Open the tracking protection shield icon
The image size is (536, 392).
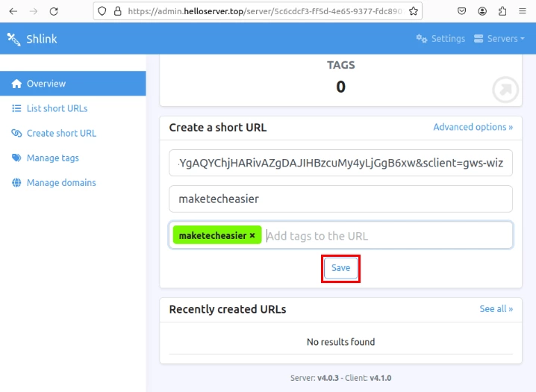(x=102, y=11)
